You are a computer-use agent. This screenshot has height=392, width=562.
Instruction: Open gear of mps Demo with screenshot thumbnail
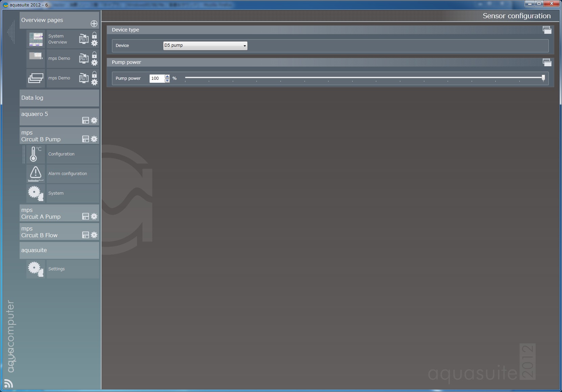click(x=94, y=63)
